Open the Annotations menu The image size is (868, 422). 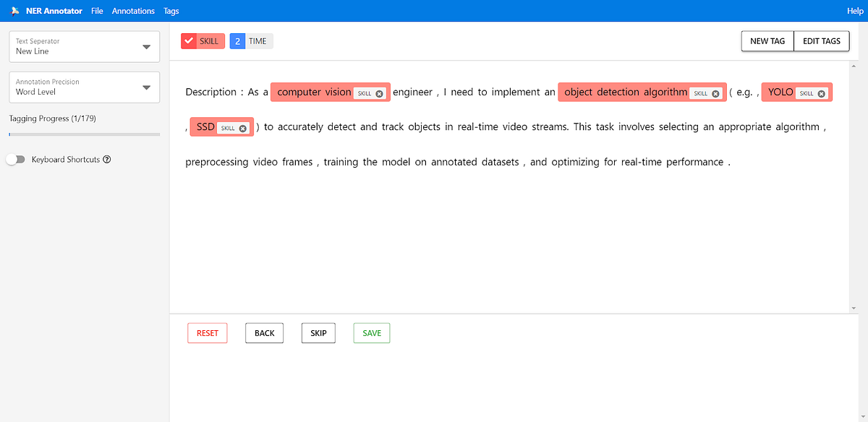133,11
